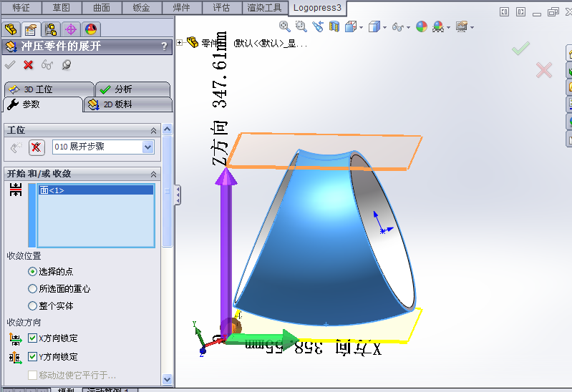572x392 pixels.
Task: Open Hide/Show Items dropdown arrow
Action: point(408,27)
